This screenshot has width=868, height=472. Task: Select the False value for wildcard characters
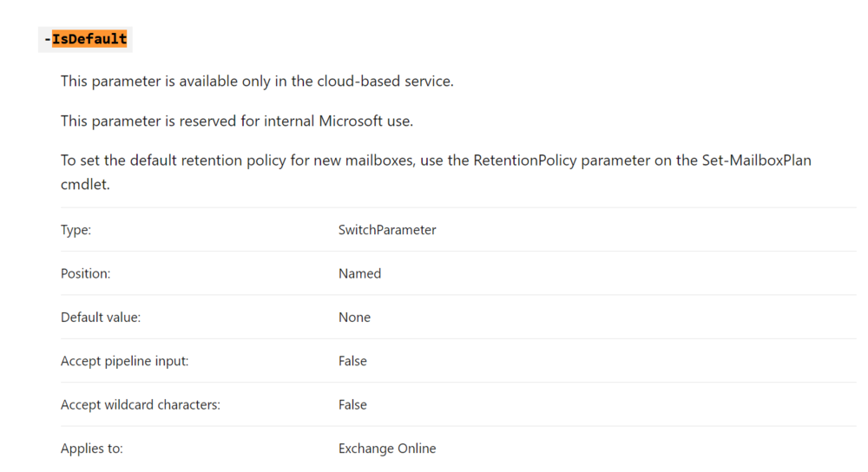pyautogui.click(x=352, y=404)
